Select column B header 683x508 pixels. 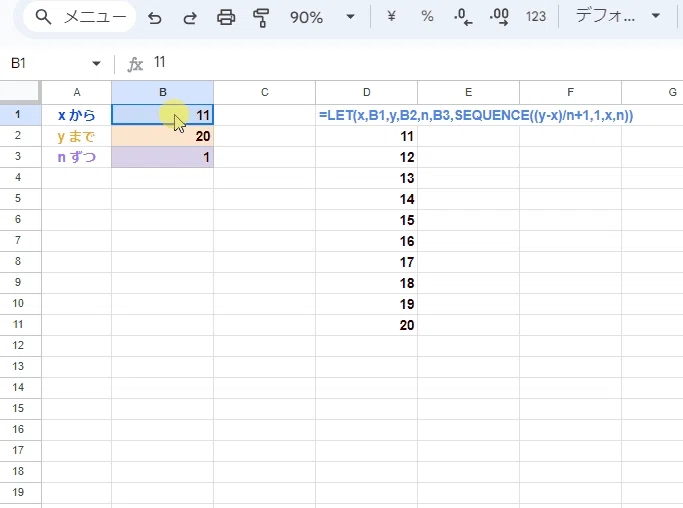tap(162, 92)
